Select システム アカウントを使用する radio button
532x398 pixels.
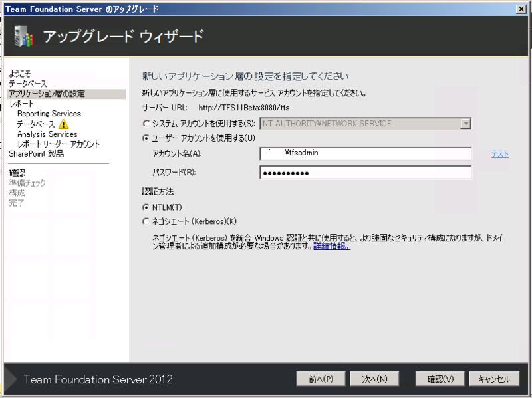click(146, 124)
